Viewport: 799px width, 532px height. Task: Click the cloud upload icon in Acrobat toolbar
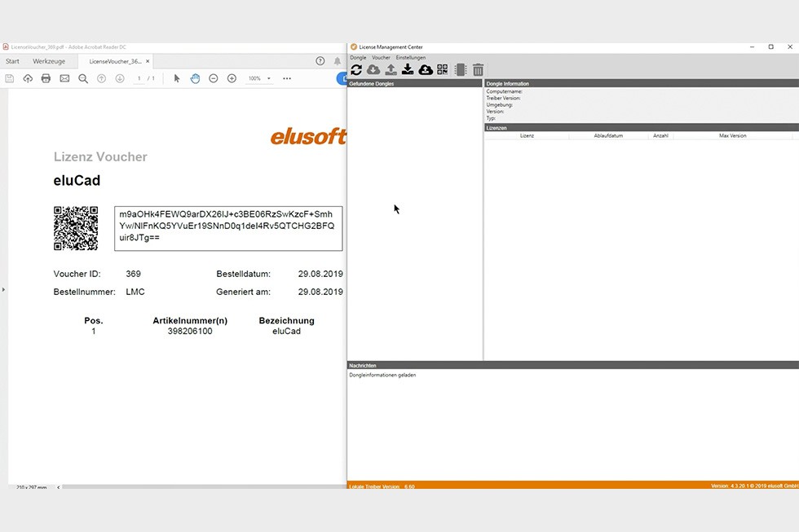tap(28, 78)
